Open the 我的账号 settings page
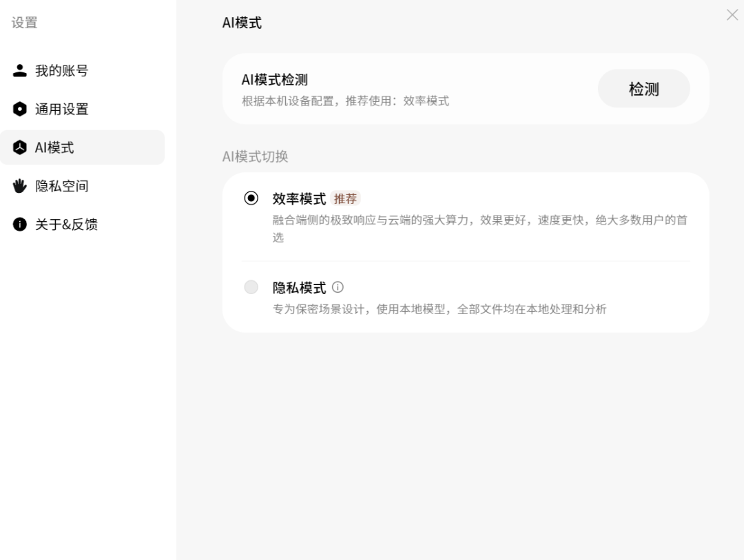This screenshot has width=744, height=560. [x=82, y=70]
